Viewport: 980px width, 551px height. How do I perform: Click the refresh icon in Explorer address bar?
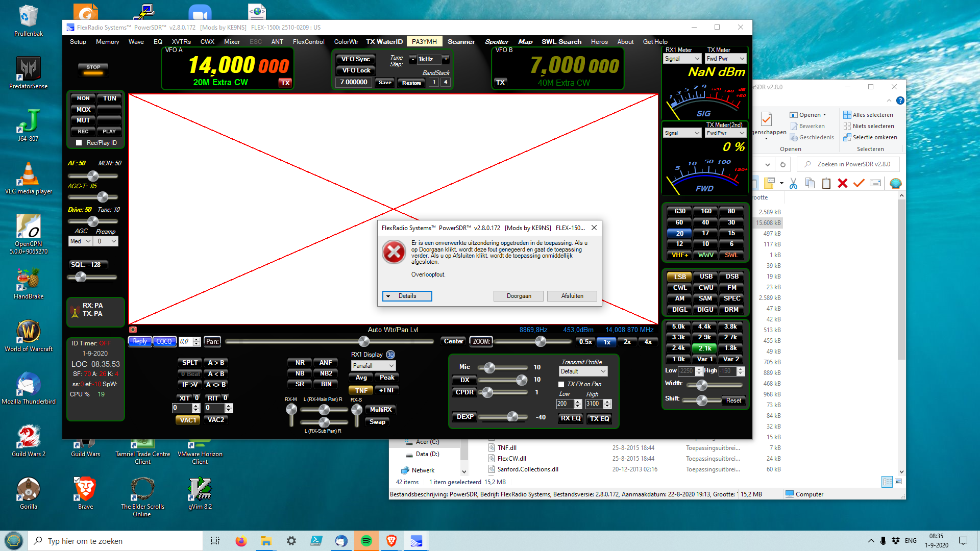(x=782, y=164)
